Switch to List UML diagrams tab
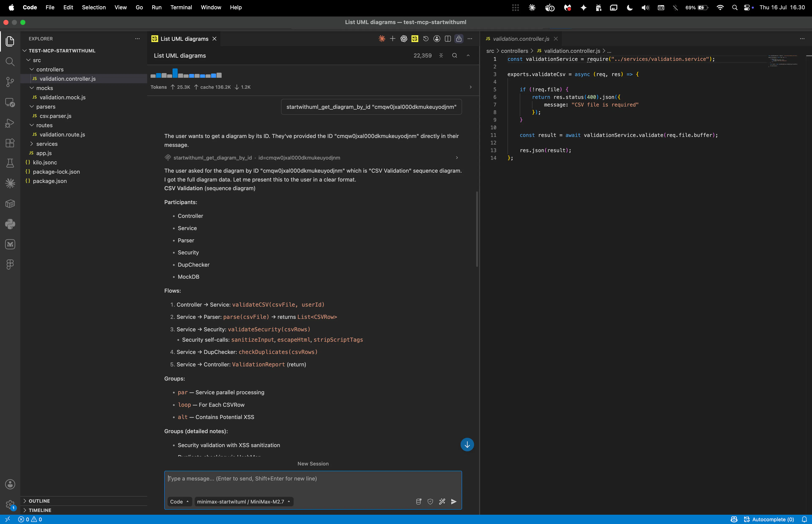Viewport: 812px width, 524px height. pos(184,39)
